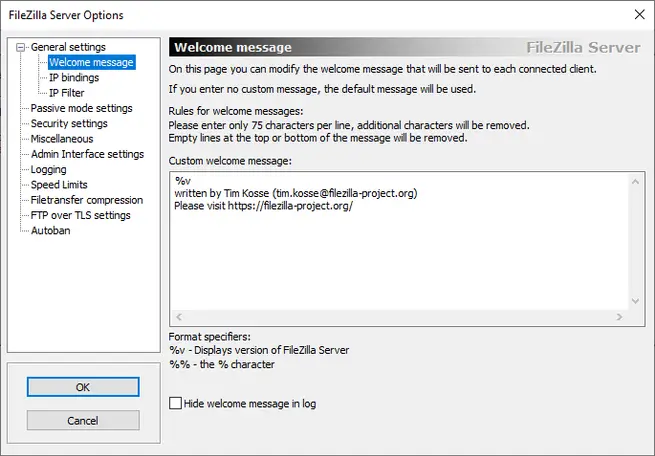Open Security settings page
The image size is (655, 456).
coord(69,124)
